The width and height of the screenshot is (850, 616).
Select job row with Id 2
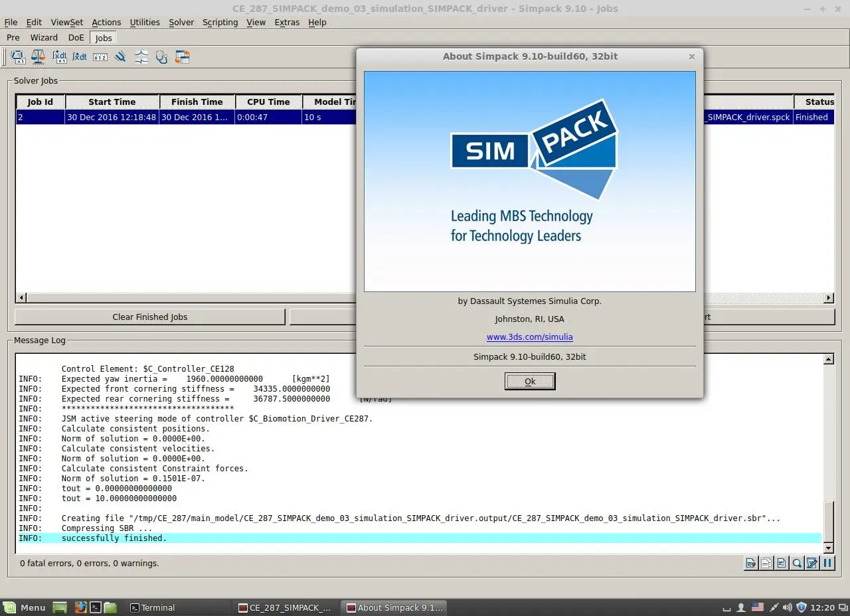click(425, 117)
